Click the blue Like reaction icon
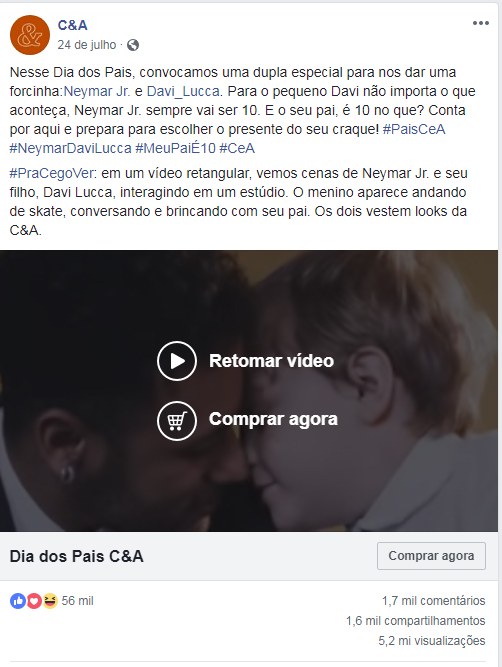 point(18,601)
